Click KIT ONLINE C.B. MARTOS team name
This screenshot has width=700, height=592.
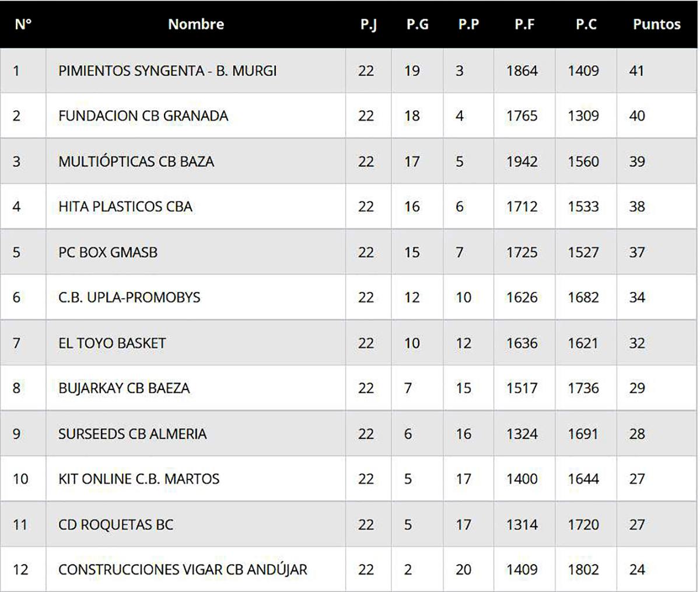click(139, 479)
